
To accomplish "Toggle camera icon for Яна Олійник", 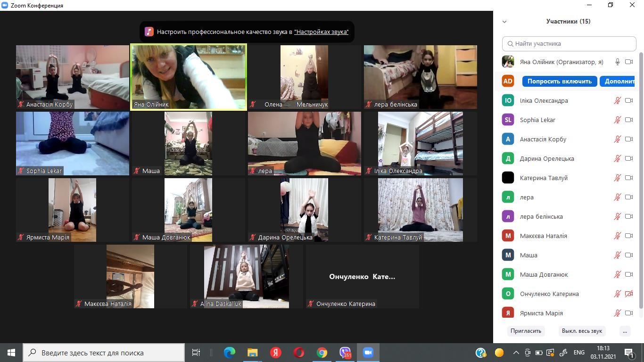I will click(x=629, y=62).
